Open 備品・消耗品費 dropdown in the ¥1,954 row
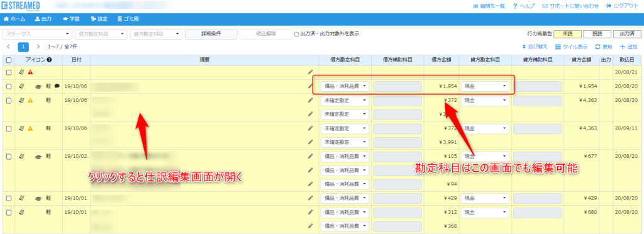 point(345,87)
